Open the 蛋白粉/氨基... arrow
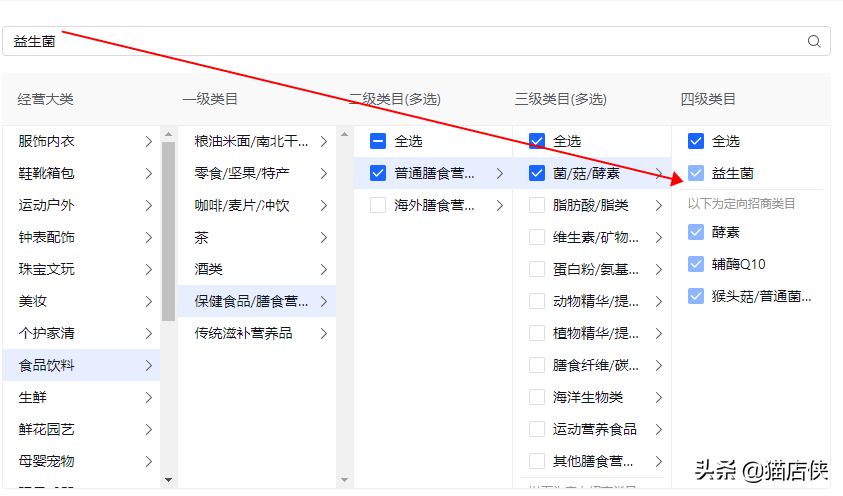This screenshot has height=496, width=843. (x=659, y=269)
